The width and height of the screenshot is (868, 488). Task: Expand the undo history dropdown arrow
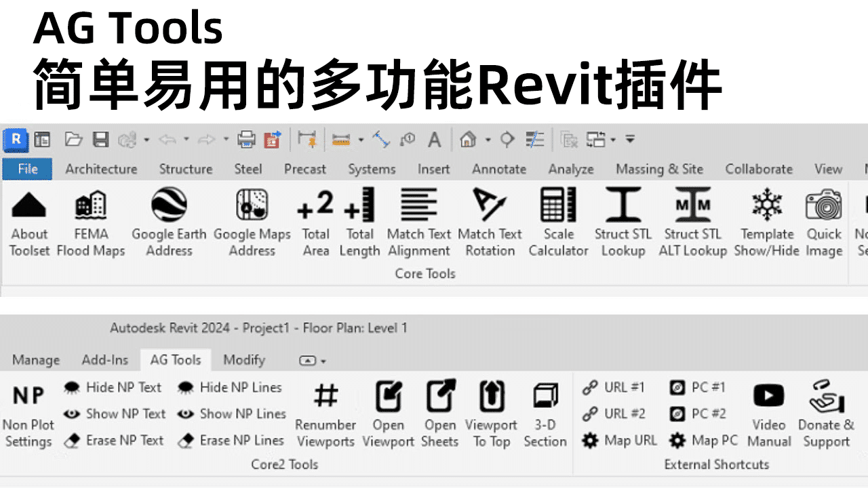coord(186,140)
